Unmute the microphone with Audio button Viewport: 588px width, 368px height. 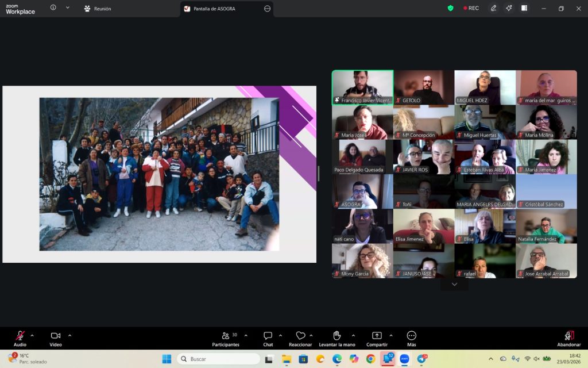tap(20, 336)
